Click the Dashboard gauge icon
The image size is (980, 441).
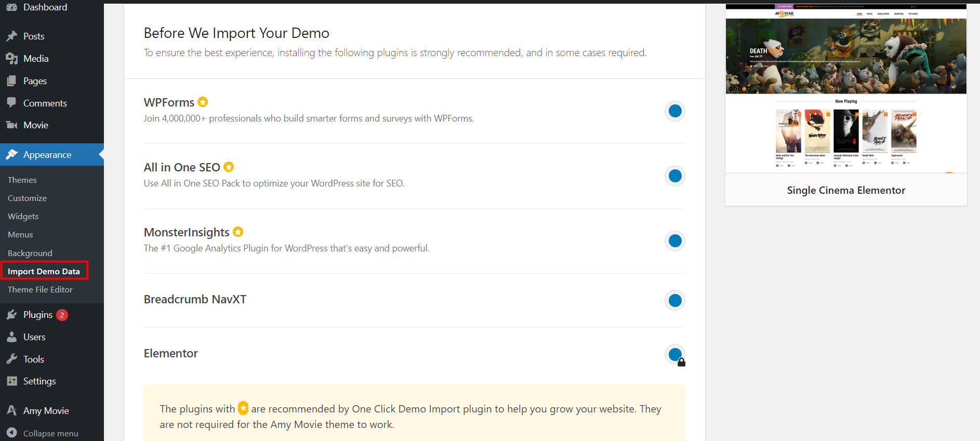tap(11, 7)
